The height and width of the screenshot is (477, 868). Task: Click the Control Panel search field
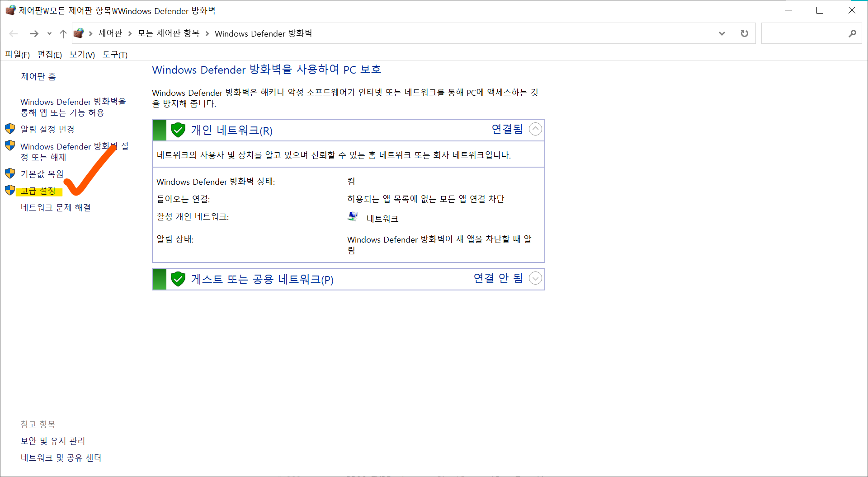(x=811, y=33)
